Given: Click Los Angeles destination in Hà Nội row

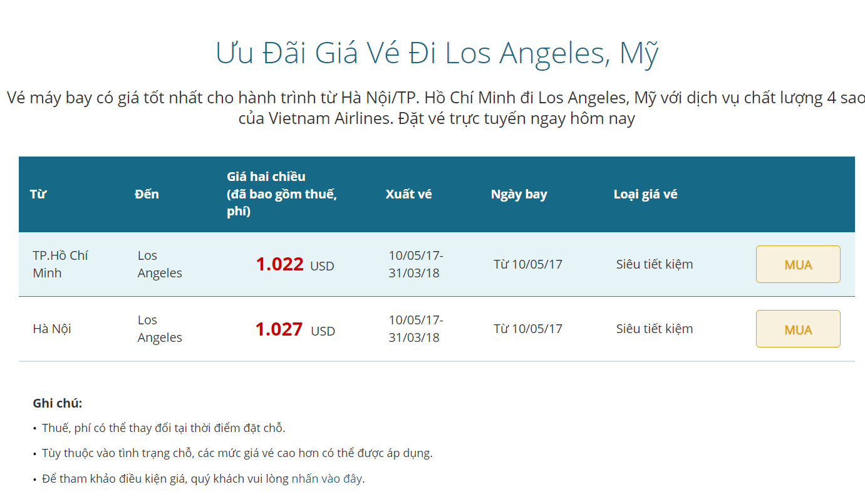Looking at the screenshot, I should (160, 329).
